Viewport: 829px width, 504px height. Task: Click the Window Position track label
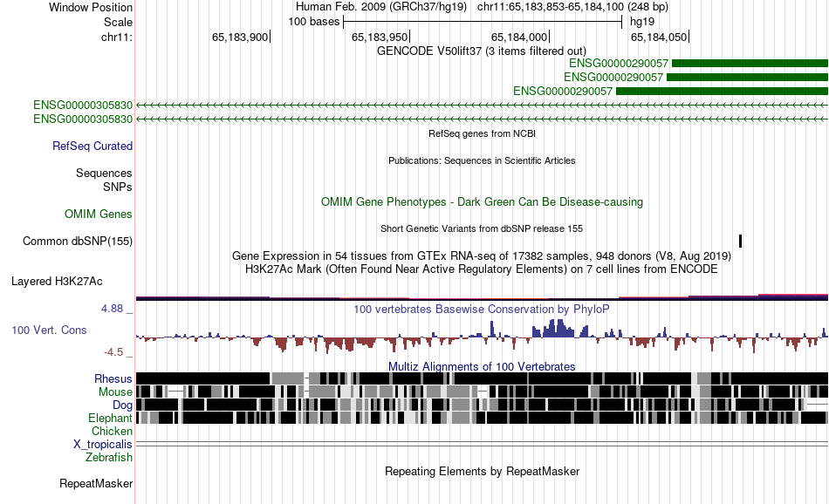(91, 7)
